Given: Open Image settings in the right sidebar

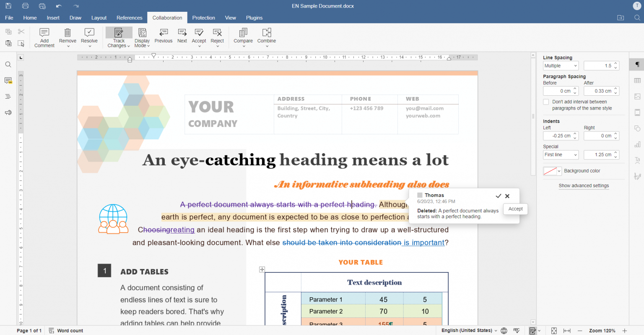Looking at the screenshot, I should [x=637, y=96].
